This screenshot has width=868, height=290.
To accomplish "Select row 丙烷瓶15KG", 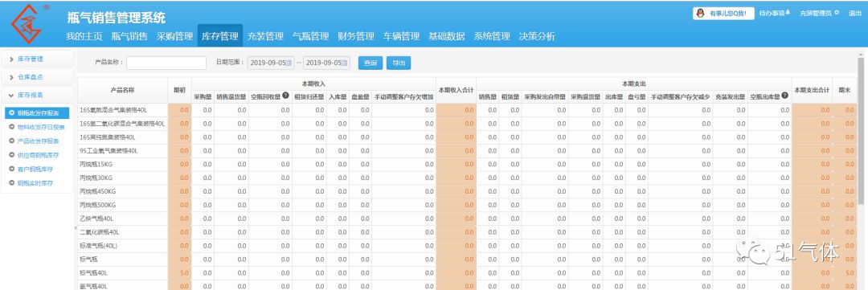I will coord(467,165).
